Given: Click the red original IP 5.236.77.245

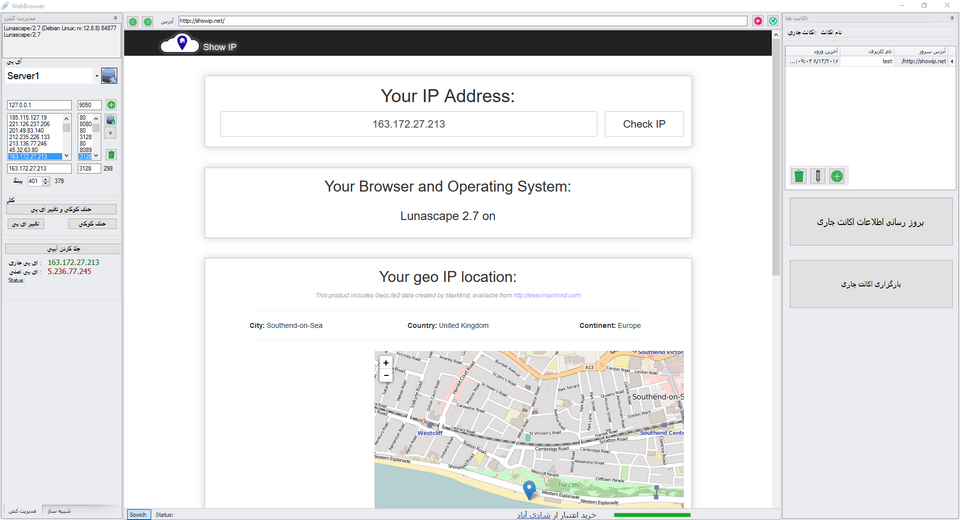Looking at the screenshot, I should (x=69, y=271).
